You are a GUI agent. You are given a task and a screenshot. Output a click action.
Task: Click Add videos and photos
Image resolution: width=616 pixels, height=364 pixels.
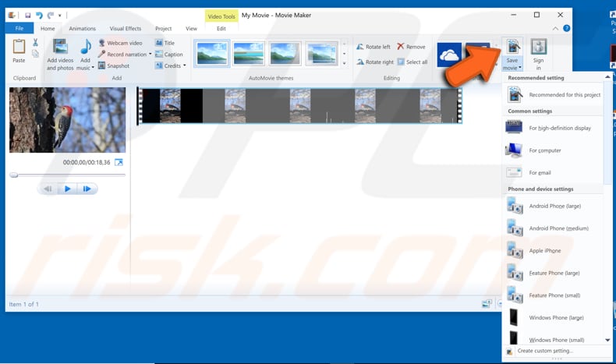point(60,55)
